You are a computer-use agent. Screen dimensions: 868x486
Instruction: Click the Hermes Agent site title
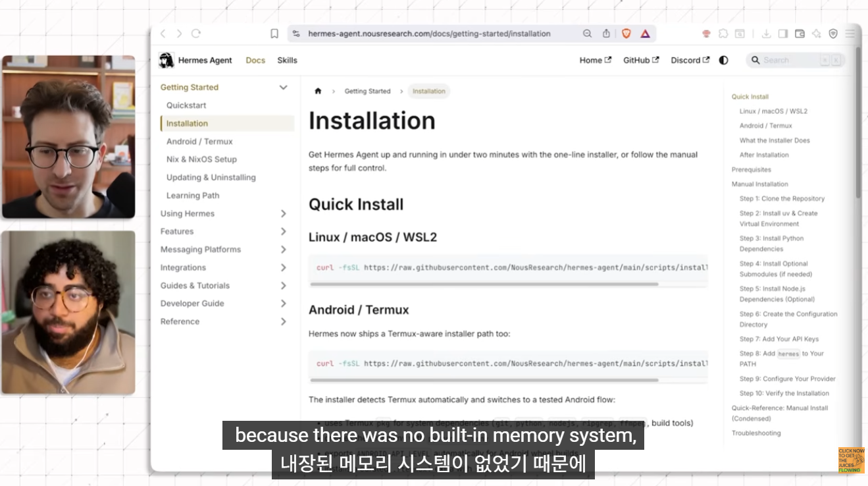point(205,60)
